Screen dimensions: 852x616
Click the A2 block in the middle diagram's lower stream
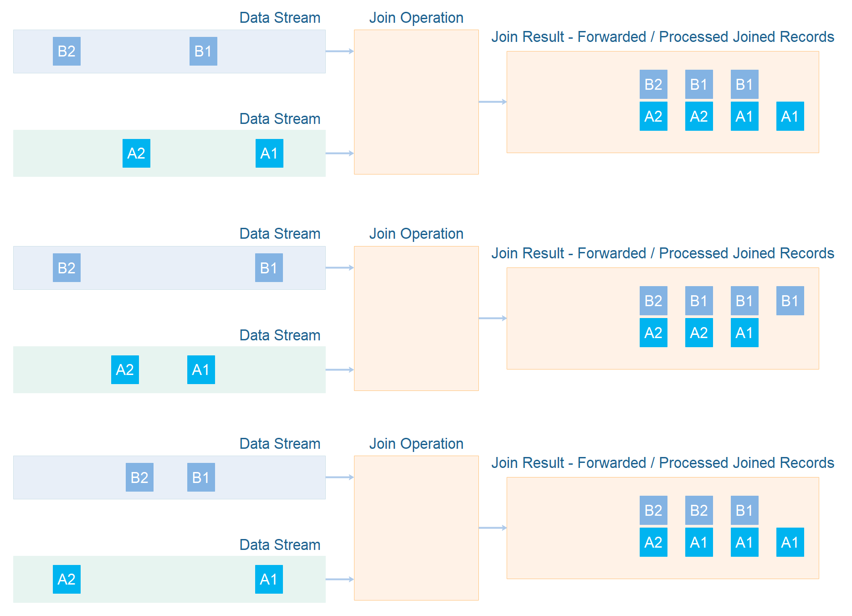(125, 370)
